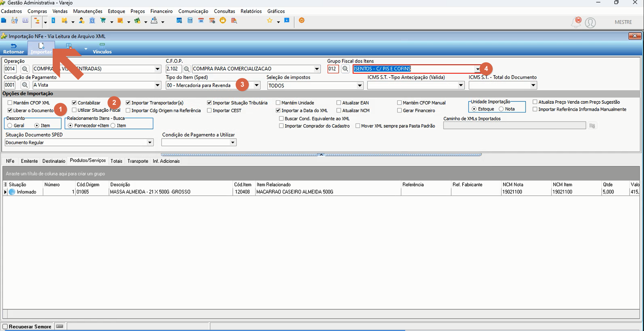
Task: Click the C.F.O.P. code input field
Action: (174, 69)
